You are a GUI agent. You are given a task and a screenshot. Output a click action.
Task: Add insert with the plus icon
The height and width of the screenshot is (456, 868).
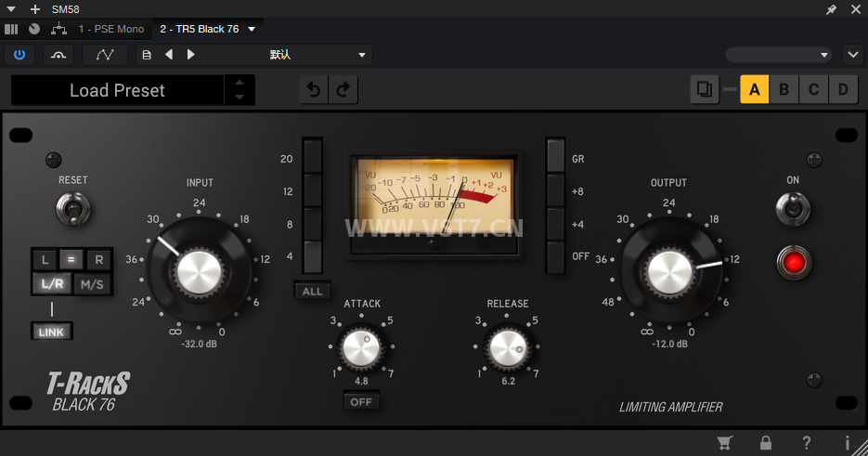coord(35,9)
